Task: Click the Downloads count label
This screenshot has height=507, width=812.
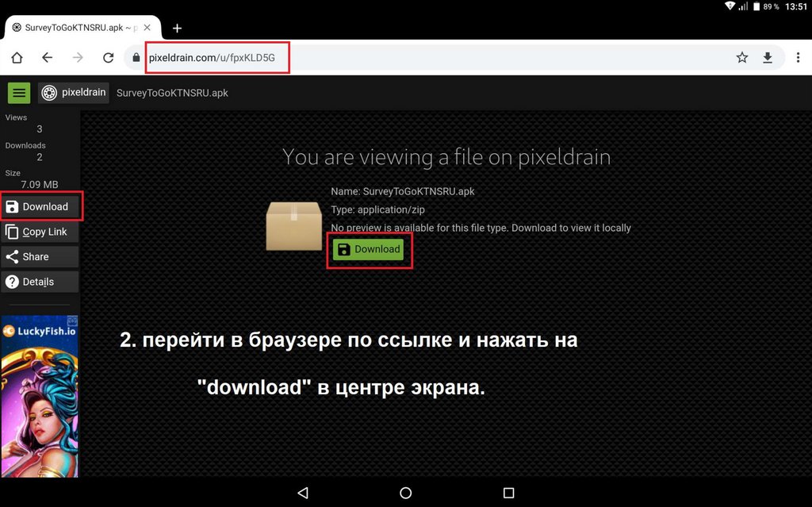Action: (x=25, y=146)
